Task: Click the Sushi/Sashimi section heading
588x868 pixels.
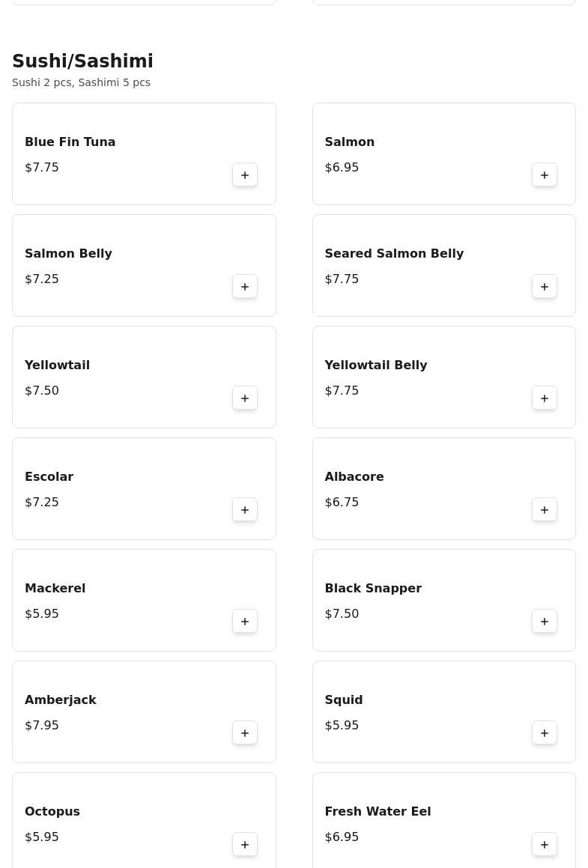Action: pos(83,61)
